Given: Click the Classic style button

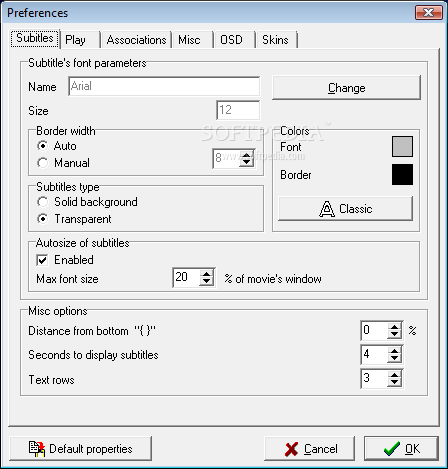Looking at the screenshot, I should [345, 209].
